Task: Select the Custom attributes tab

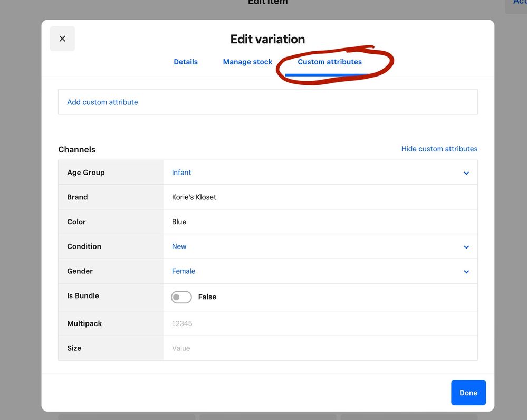Action: pyautogui.click(x=330, y=62)
